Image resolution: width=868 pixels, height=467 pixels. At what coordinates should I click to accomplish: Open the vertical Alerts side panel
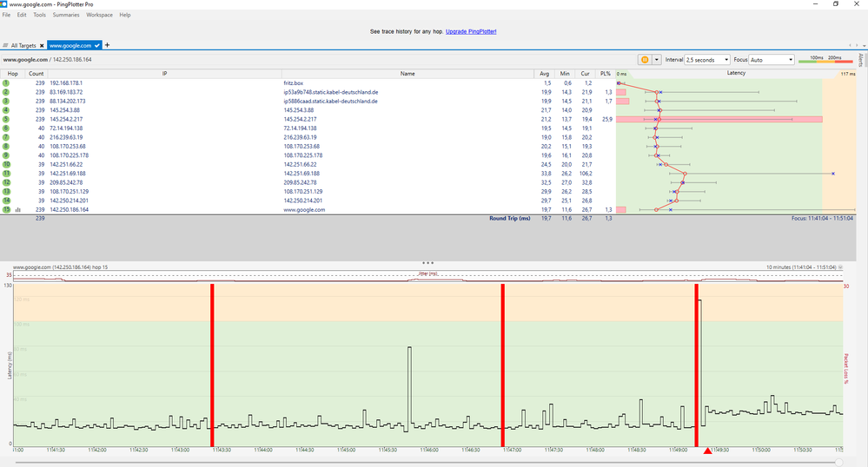[x=861, y=60]
